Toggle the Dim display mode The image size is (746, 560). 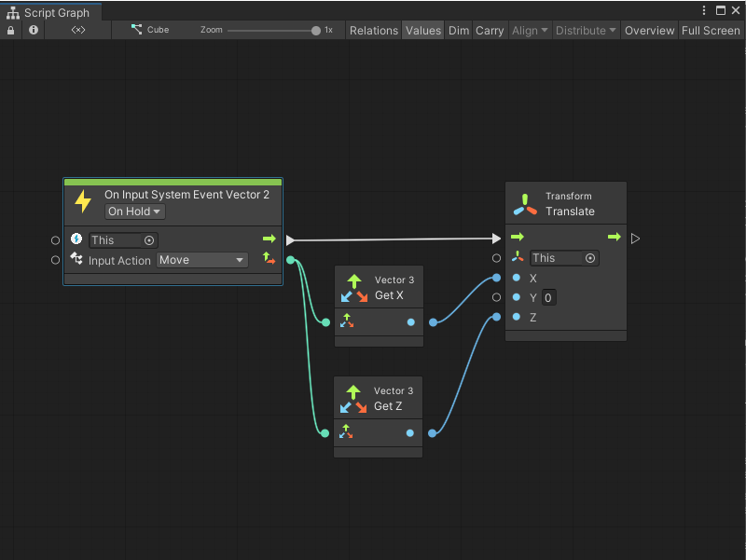(458, 30)
